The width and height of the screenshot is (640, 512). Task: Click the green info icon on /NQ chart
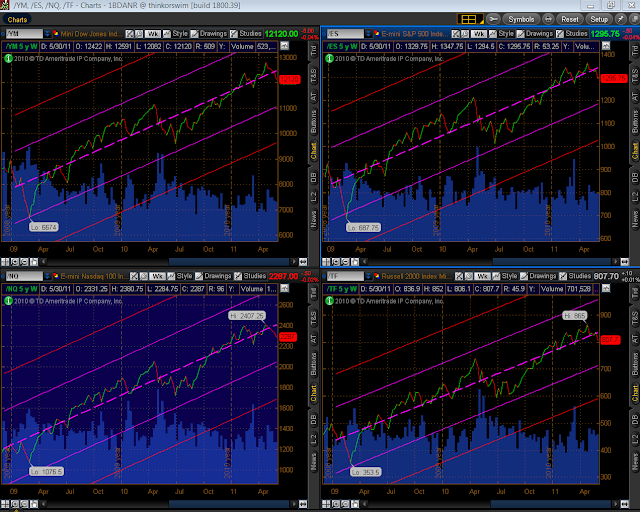coord(8,301)
